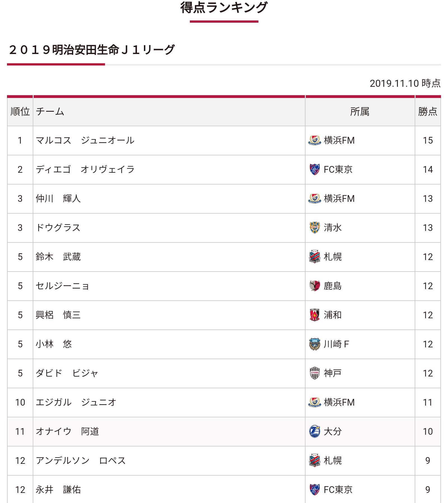Click the Kawasaki F crest beside 小林 悠

pos(314,344)
